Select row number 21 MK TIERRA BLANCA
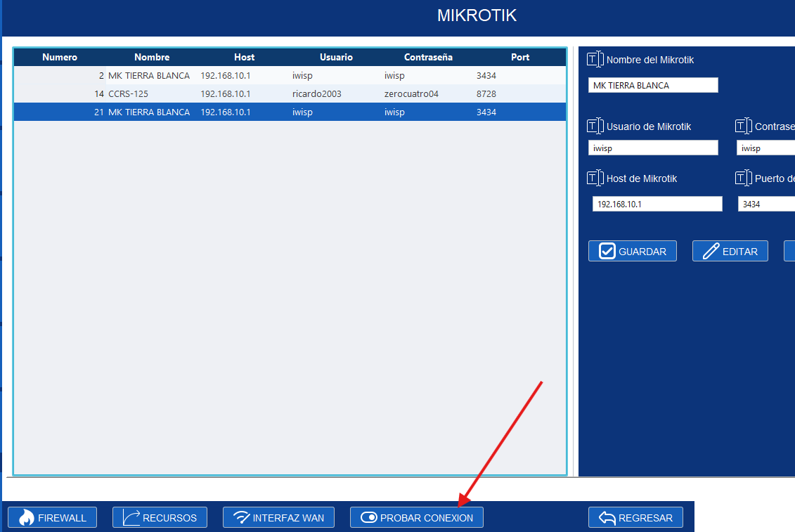 click(290, 112)
